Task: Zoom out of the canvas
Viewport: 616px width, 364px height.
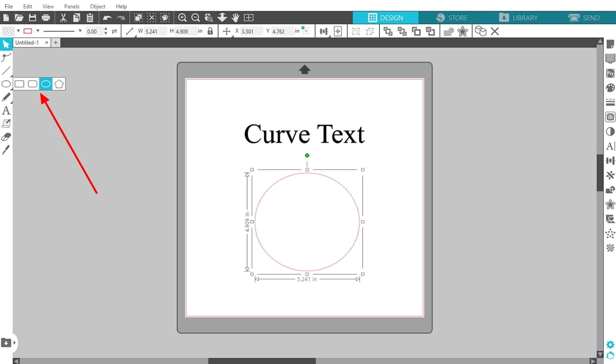Action: tap(195, 18)
